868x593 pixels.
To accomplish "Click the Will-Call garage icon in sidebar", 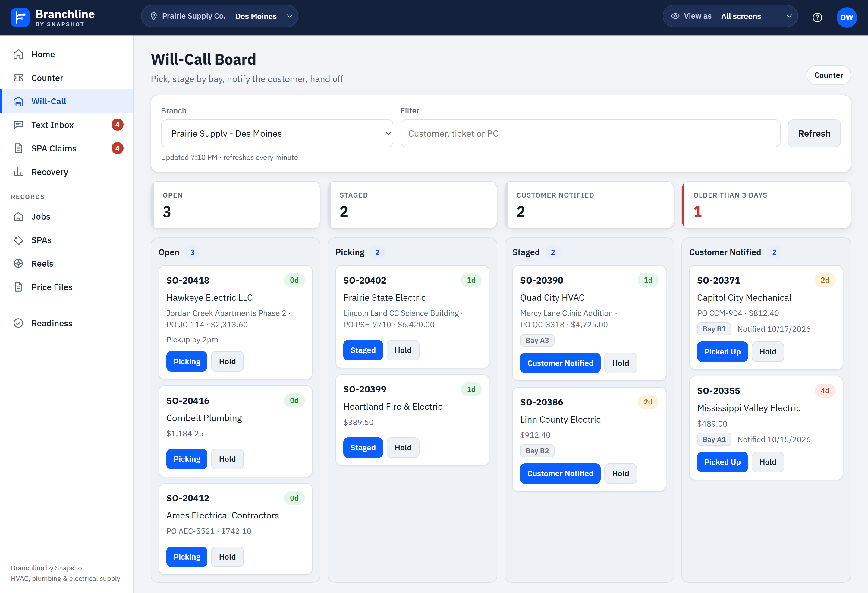I will 18,101.
